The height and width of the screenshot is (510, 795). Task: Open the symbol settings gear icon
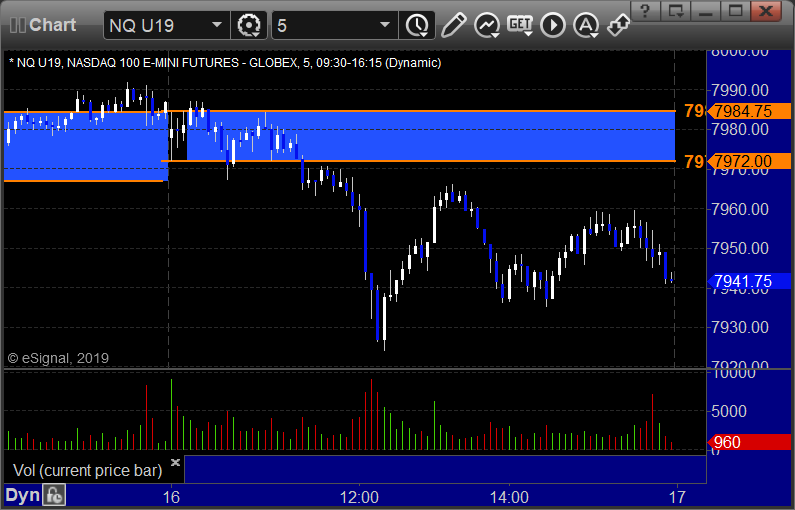point(248,25)
